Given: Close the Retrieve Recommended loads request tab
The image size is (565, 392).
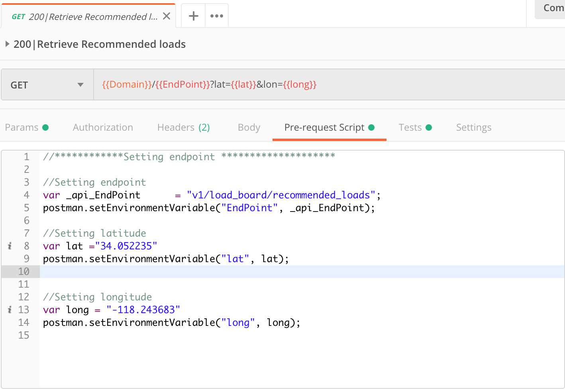Looking at the screenshot, I should (167, 16).
